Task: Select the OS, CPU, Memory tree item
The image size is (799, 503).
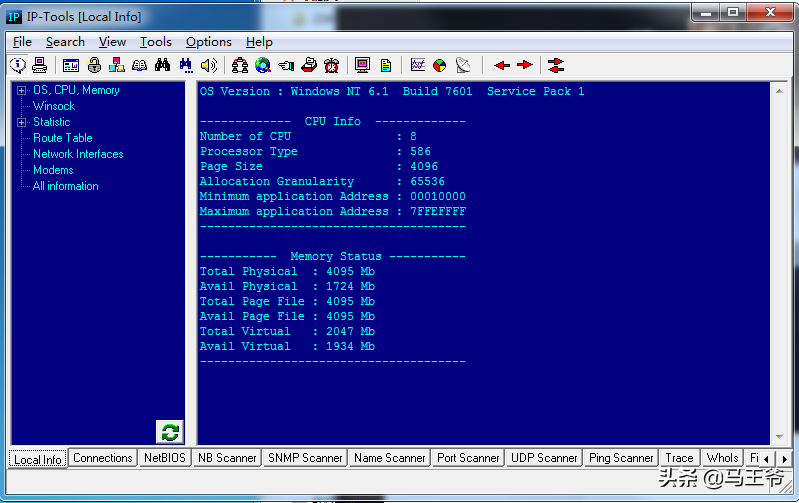Action: point(76,90)
